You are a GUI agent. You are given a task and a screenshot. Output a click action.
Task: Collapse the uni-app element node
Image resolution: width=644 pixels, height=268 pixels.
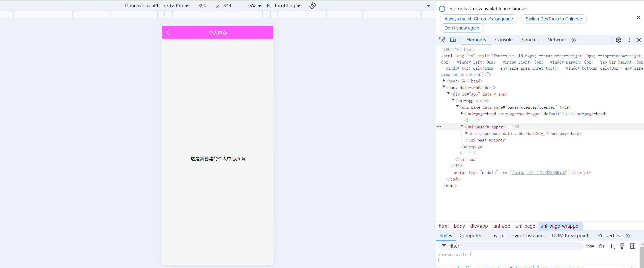click(453, 100)
